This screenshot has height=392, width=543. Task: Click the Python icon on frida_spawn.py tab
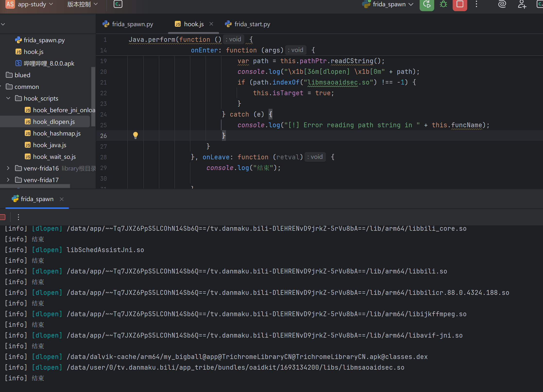click(106, 24)
